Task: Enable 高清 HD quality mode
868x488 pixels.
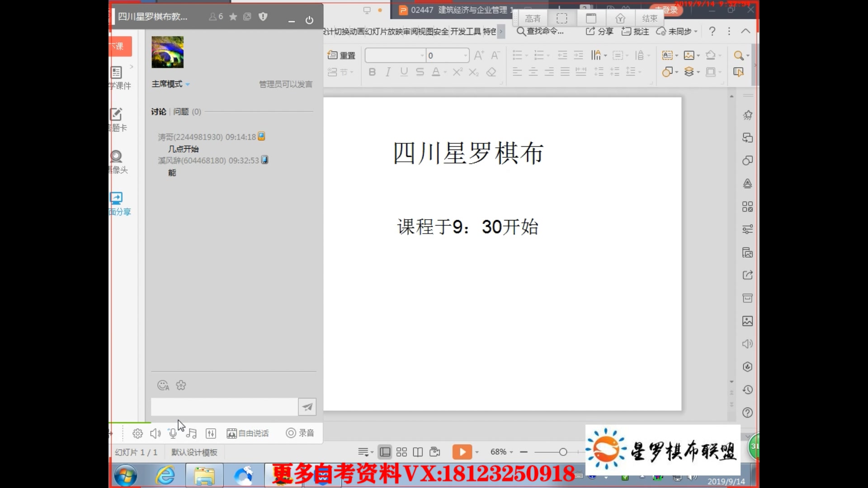Action: coord(533,18)
